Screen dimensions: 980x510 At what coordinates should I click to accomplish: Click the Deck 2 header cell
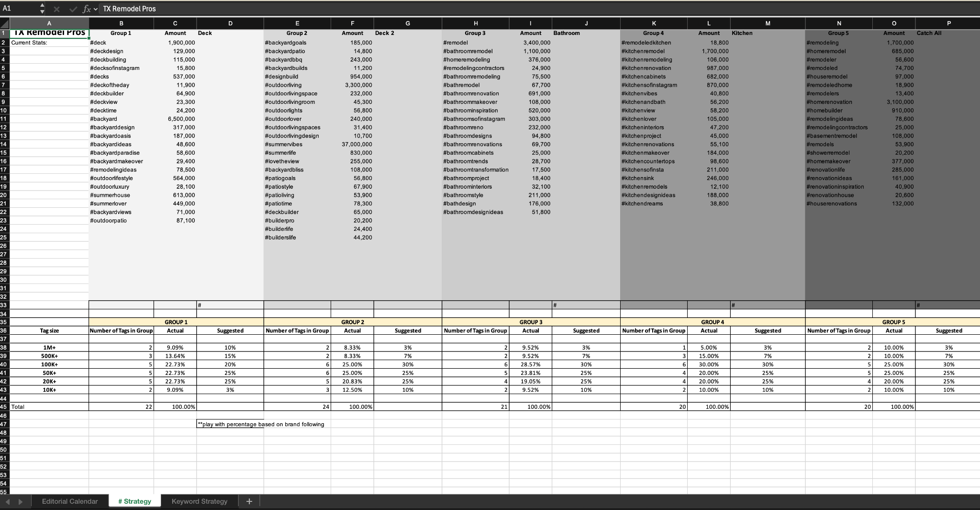[407, 33]
